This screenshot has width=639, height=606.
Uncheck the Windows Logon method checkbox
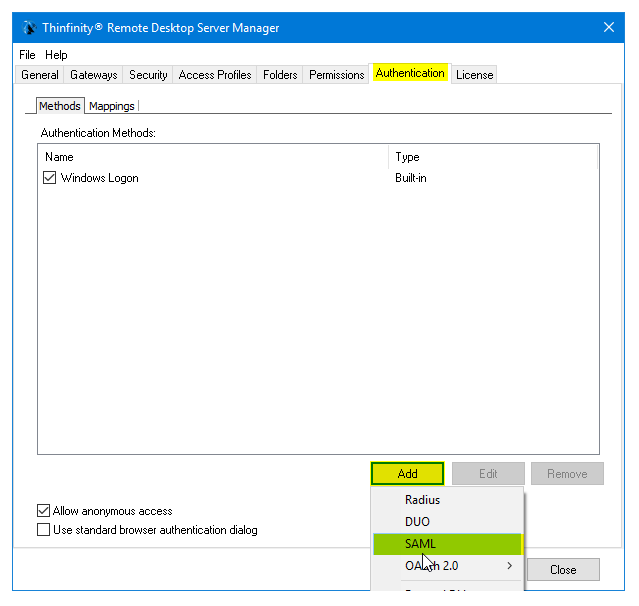coord(49,178)
